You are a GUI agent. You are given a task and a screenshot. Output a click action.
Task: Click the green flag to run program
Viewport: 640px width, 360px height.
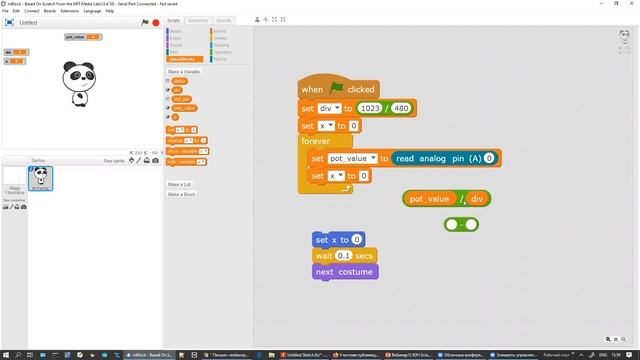pyautogui.click(x=145, y=22)
